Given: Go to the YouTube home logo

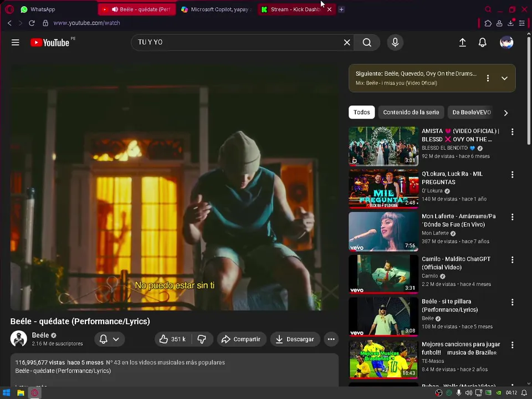Looking at the screenshot, I should (50, 43).
